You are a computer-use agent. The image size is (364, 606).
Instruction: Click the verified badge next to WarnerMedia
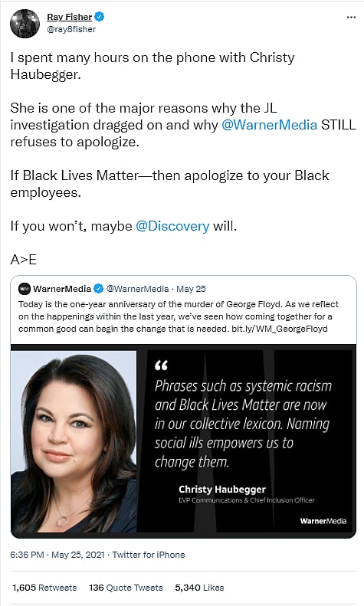click(99, 289)
